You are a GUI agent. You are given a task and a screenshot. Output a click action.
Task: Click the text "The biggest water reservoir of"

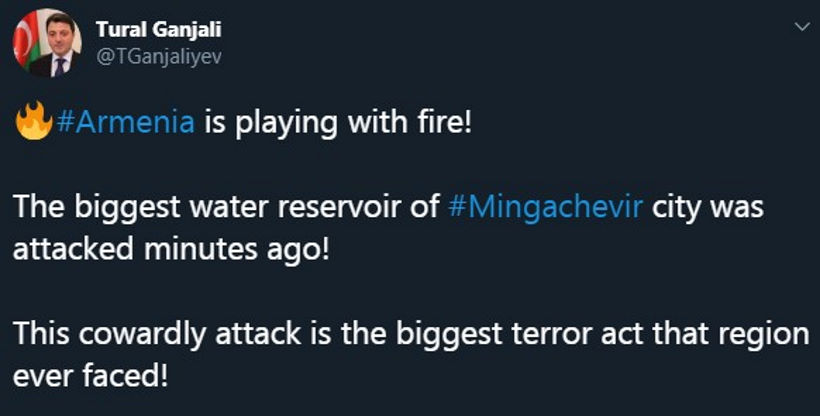(227, 209)
